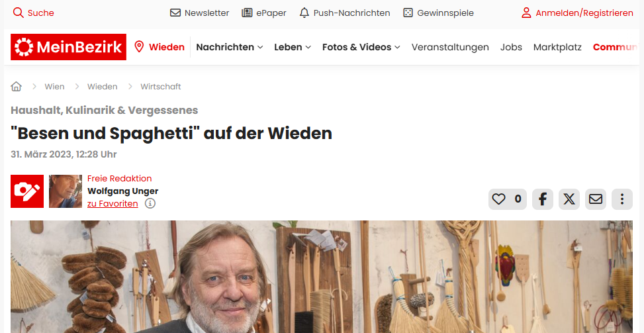Expand the Fotos & Videos dropdown
The height and width of the screenshot is (333, 644).
point(361,47)
